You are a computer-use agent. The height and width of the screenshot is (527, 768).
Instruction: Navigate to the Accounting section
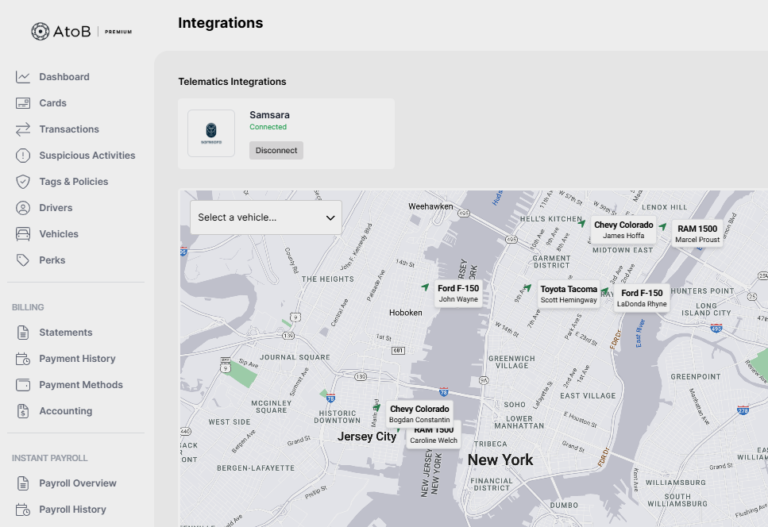pos(65,411)
